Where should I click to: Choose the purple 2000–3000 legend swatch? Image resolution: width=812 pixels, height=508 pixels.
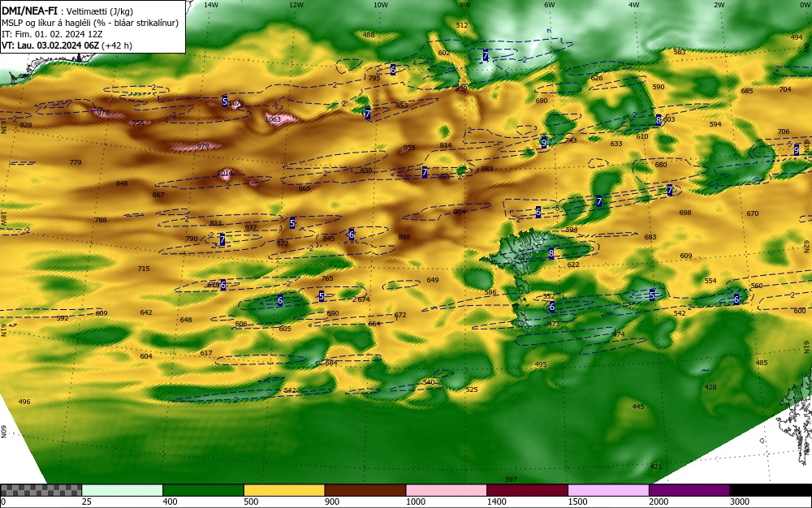click(689, 490)
